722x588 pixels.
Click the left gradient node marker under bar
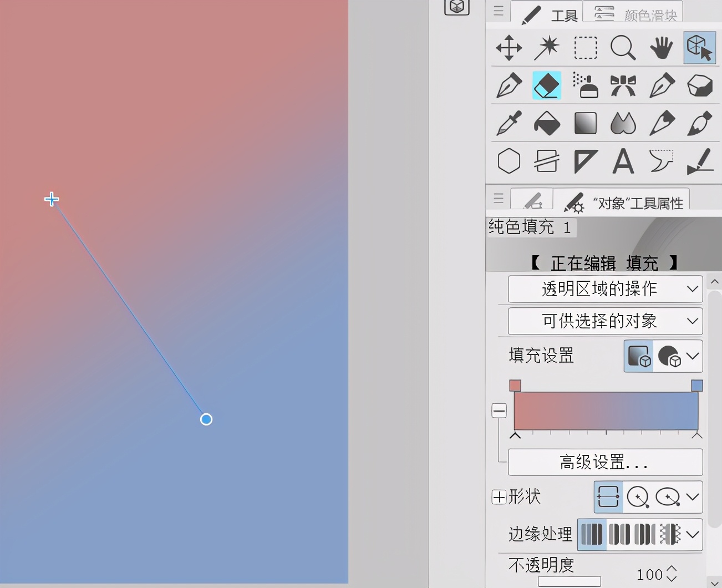[x=515, y=435]
